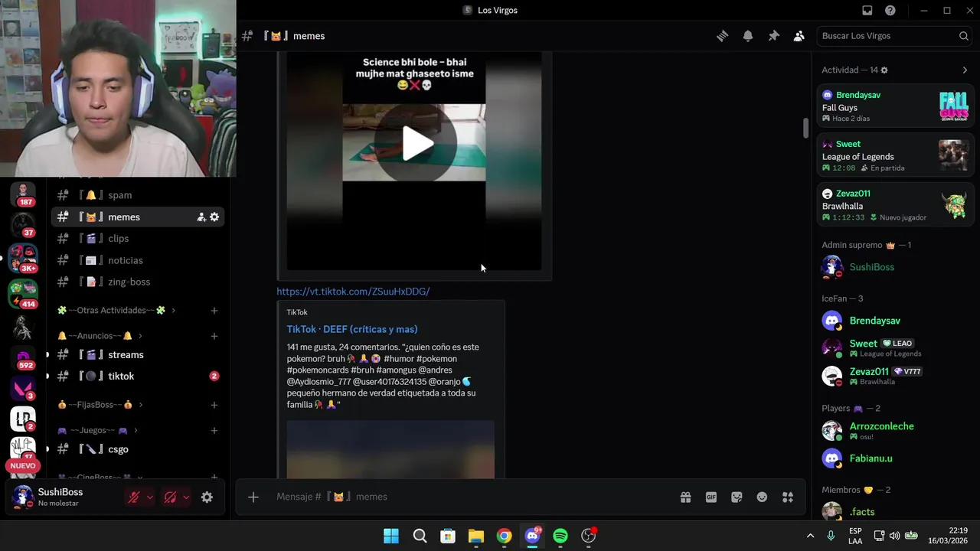Open the vt.tiktok.com link
This screenshot has height=551, width=980.
[x=353, y=291]
